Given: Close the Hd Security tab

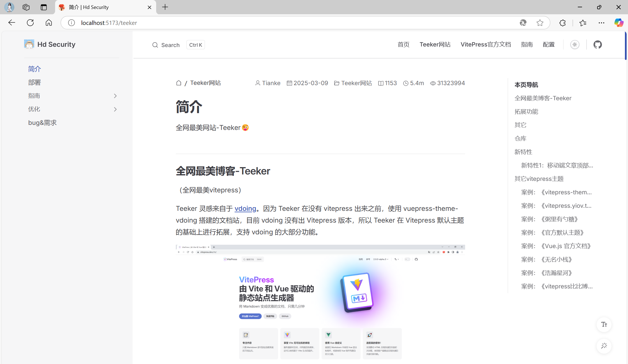Looking at the screenshot, I should point(149,7).
